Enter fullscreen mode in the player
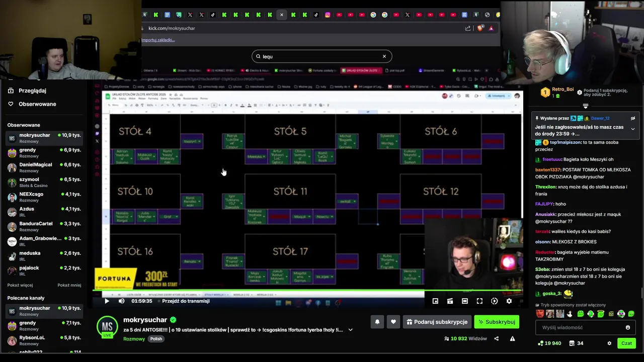This screenshot has height=362, width=644. (x=479, y=301)
